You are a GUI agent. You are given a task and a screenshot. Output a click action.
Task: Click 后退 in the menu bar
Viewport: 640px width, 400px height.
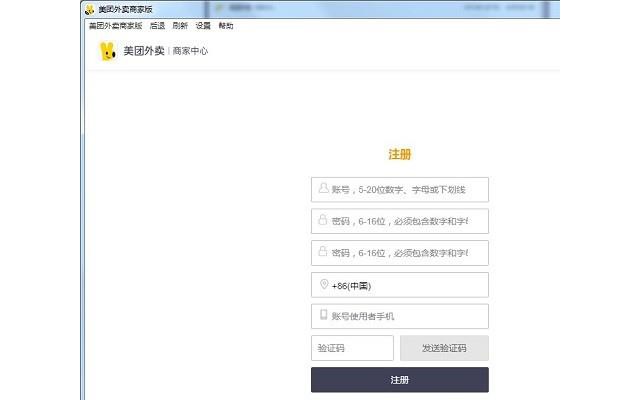click(157, 26)
